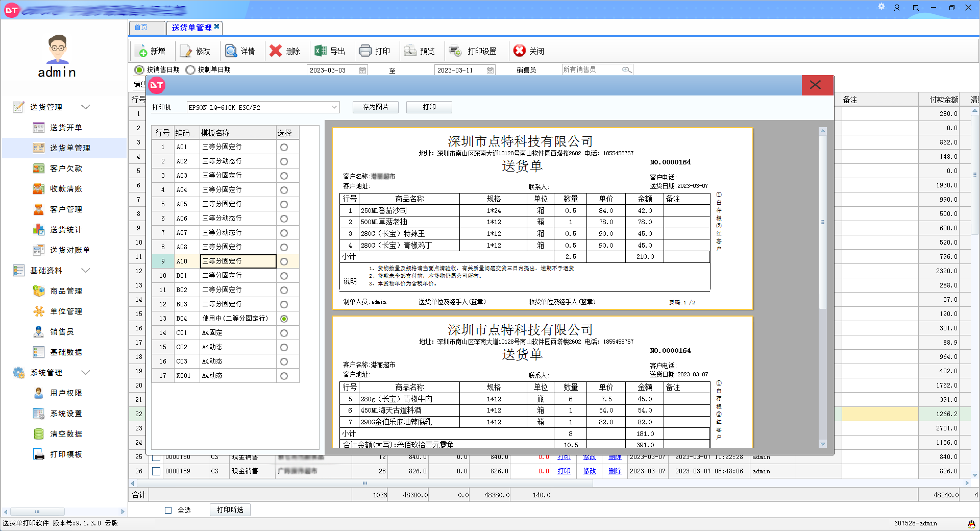
Task: Select template X001 radio button
Action: pos(284,376)
